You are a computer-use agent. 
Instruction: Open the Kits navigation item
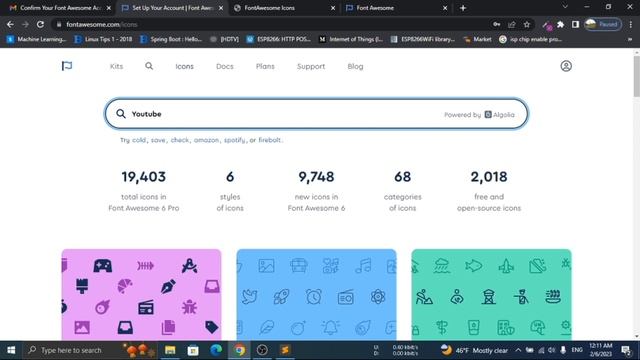point(116,66)
